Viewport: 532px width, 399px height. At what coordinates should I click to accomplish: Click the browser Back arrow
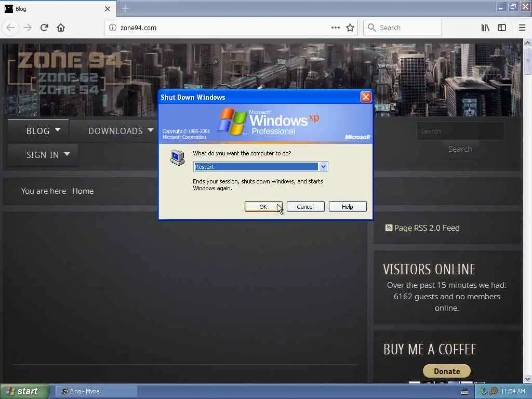tap(10, 28)
